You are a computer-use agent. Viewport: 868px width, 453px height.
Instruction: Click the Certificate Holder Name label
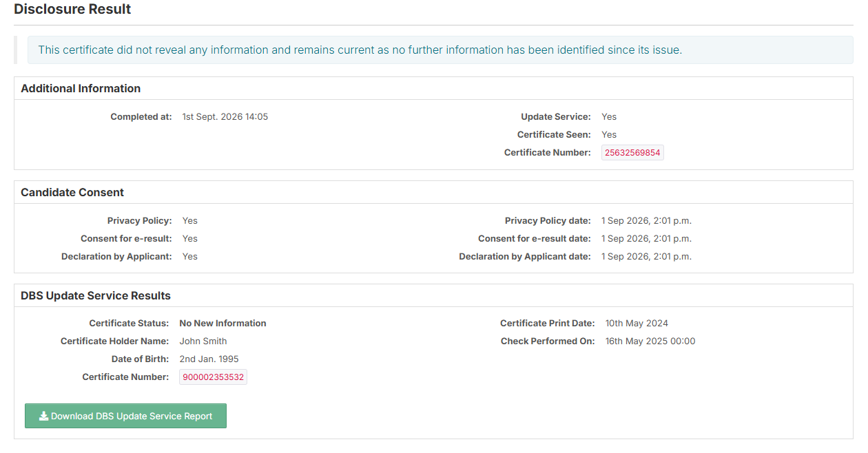[114, 341]
